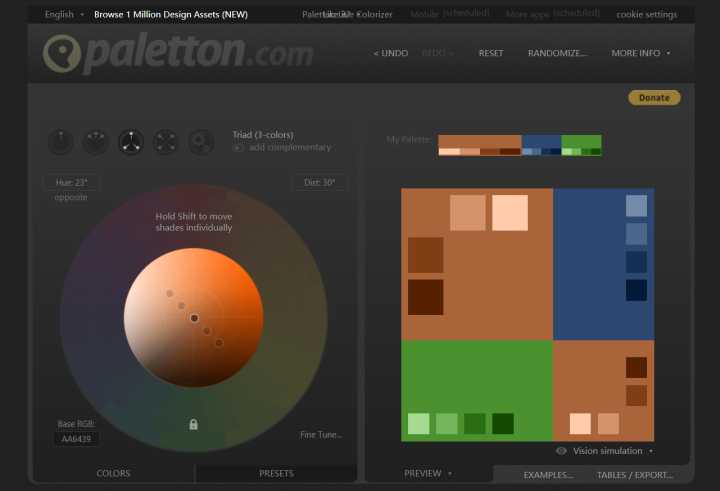Viewport: 720px width, 491px height.
Task: Click the Paletton logo
Action: (x=178, y=53)
